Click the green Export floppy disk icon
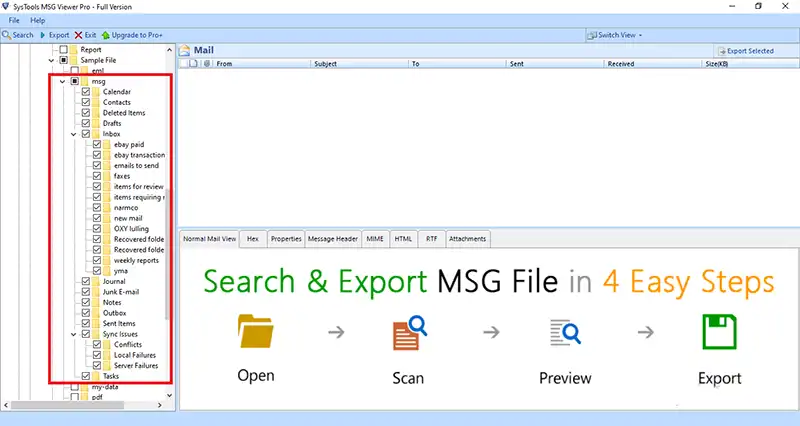 719,332
